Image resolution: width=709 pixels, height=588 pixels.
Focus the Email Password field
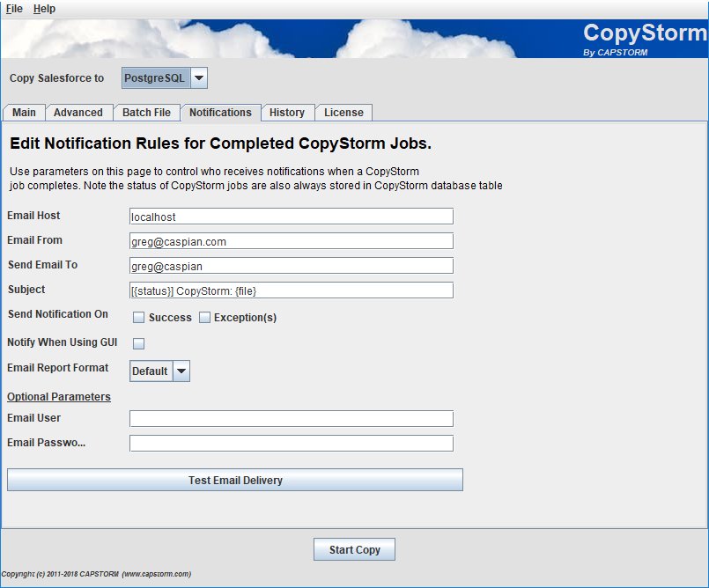[292, 444]
